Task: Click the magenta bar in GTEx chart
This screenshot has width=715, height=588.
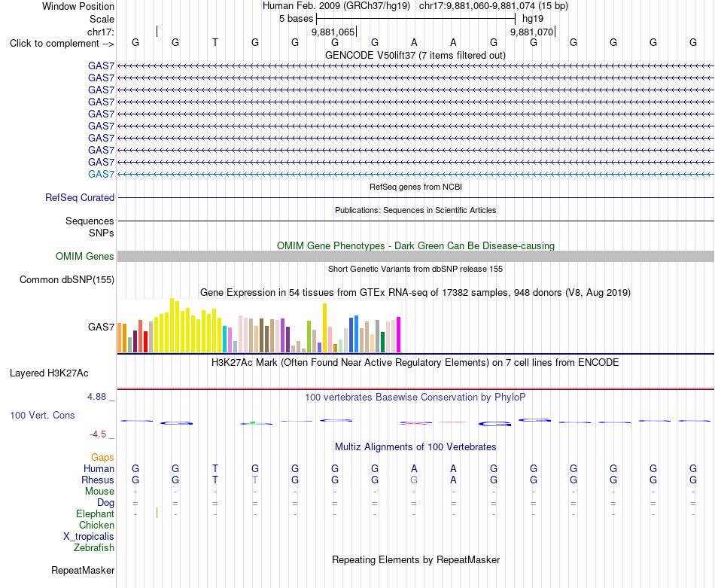Action: tap(399, 335)
